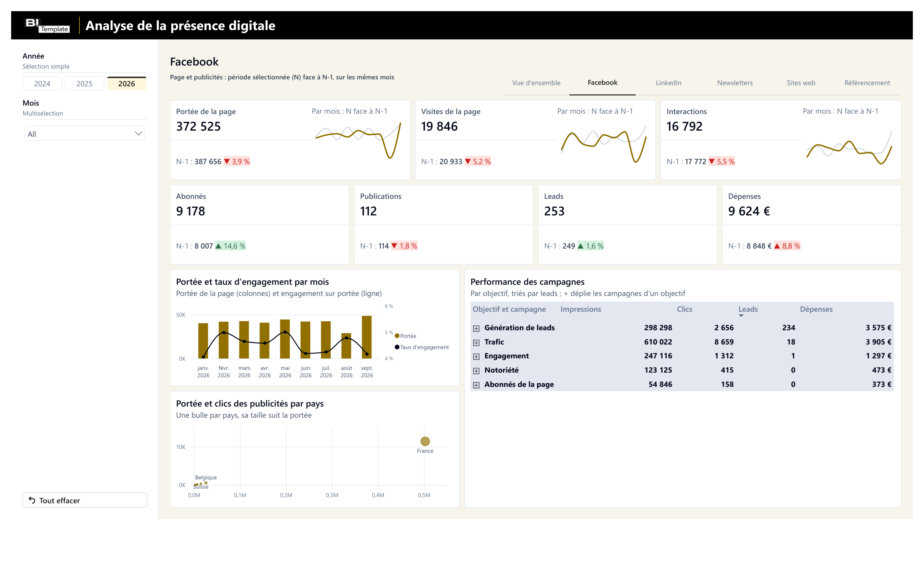The image size is (924, 578).
Task: Sort by the Impressions column header
Action: pyautogui.click(x=581, y=309)
